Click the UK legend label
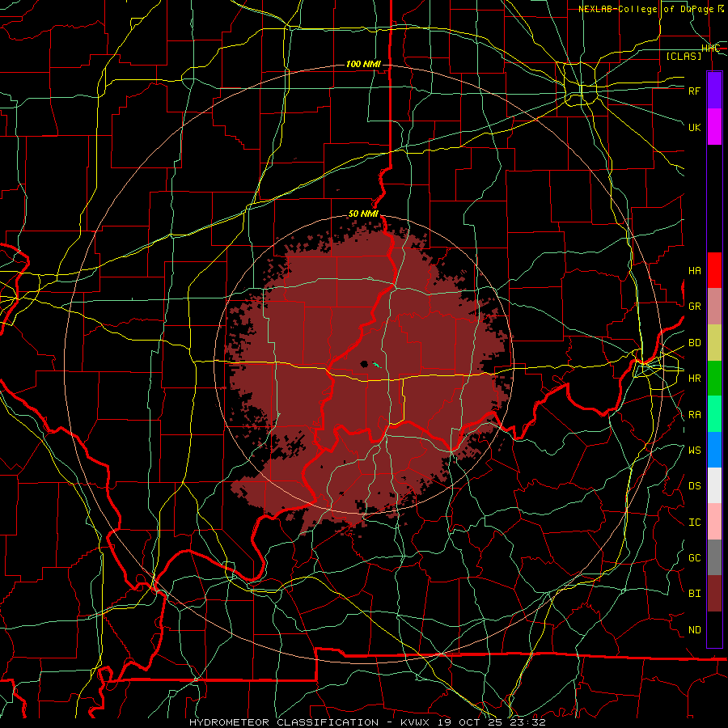Screen dimensions: 728x728 695,127
